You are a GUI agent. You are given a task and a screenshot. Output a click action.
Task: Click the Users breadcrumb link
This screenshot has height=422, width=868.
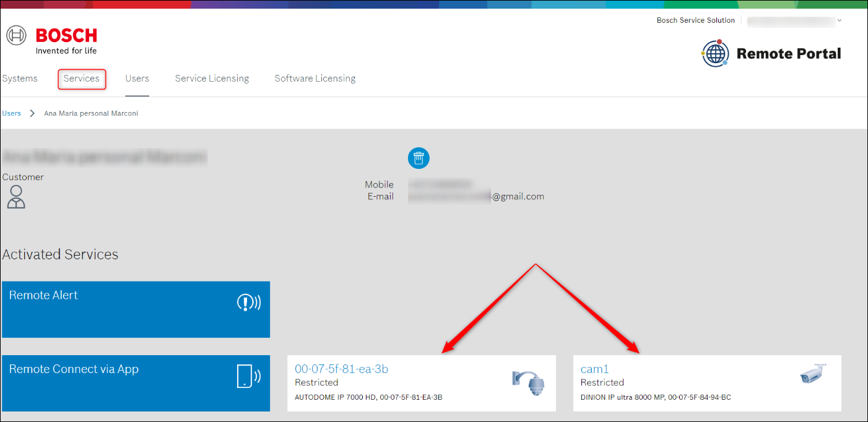point(12,113)
